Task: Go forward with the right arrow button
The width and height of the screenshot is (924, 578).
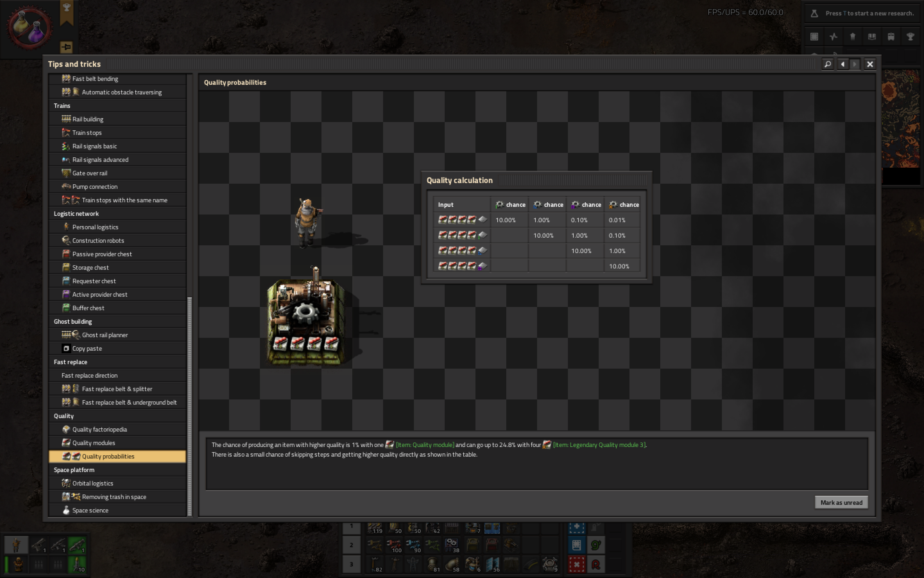Action: click(855, 64)
